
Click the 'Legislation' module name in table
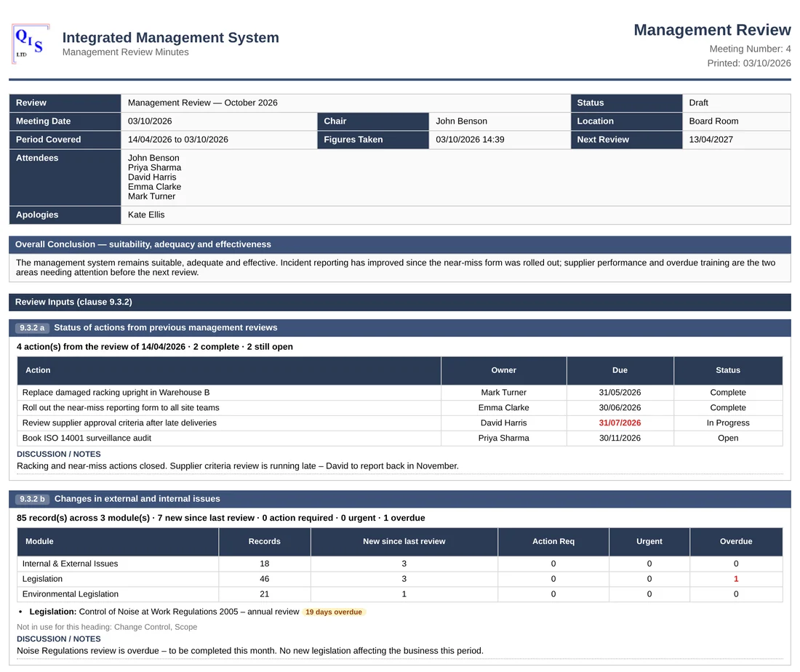[x=42, y=579]
